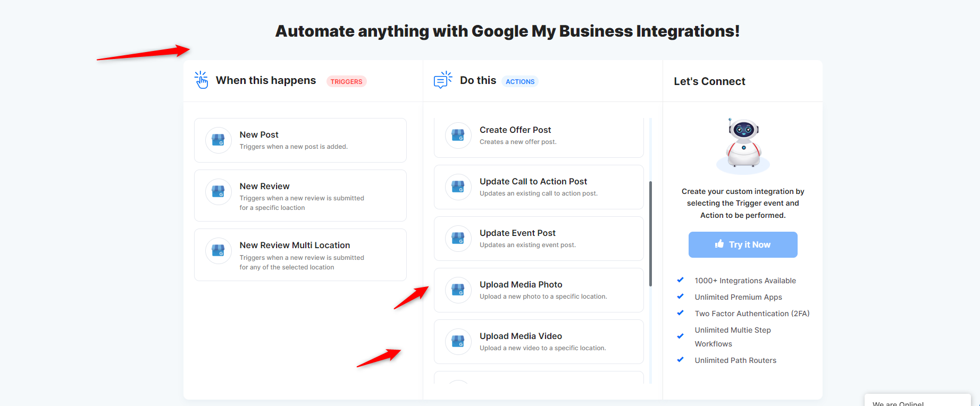Click the Update Event Post store icon
Image resolution: width=980 pixels, height=406 pixels.
pos(458,239)
